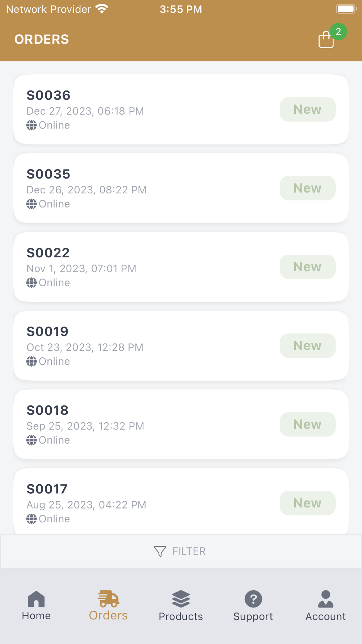
Task: Tap the Home house icon
Action: pyautogui.click(x=36, y=599)
